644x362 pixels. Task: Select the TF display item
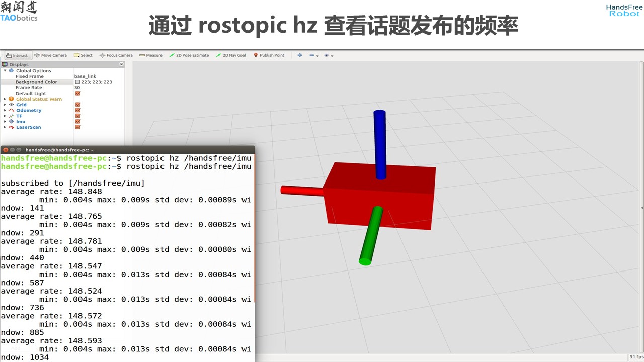19,116
